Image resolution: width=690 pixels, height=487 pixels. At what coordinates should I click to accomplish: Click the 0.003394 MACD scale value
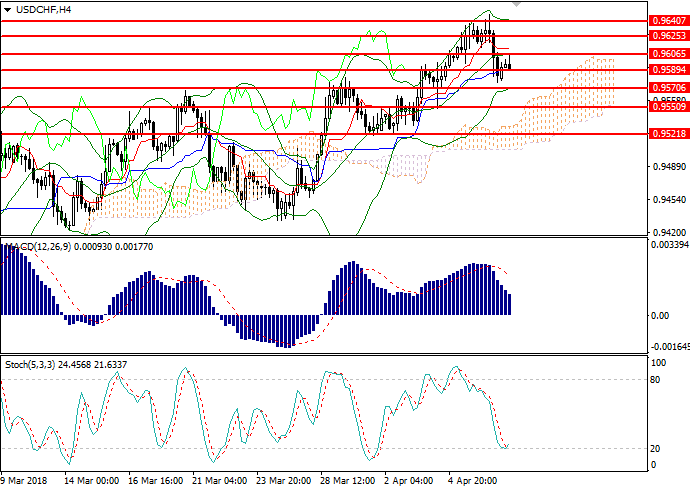tap(667, 243)
